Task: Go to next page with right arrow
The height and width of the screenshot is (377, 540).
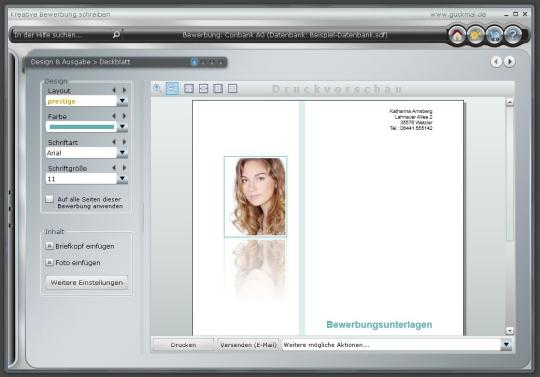Action: [510, 62]
